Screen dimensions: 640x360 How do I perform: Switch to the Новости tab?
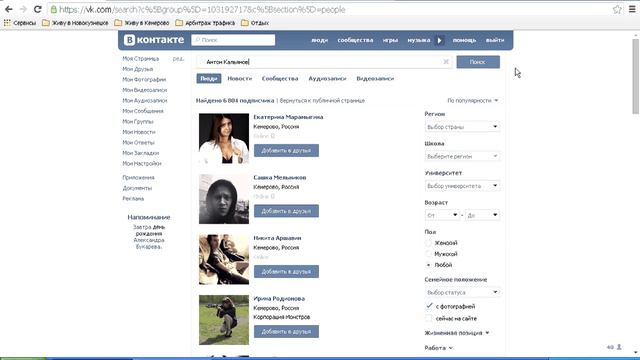240,78
